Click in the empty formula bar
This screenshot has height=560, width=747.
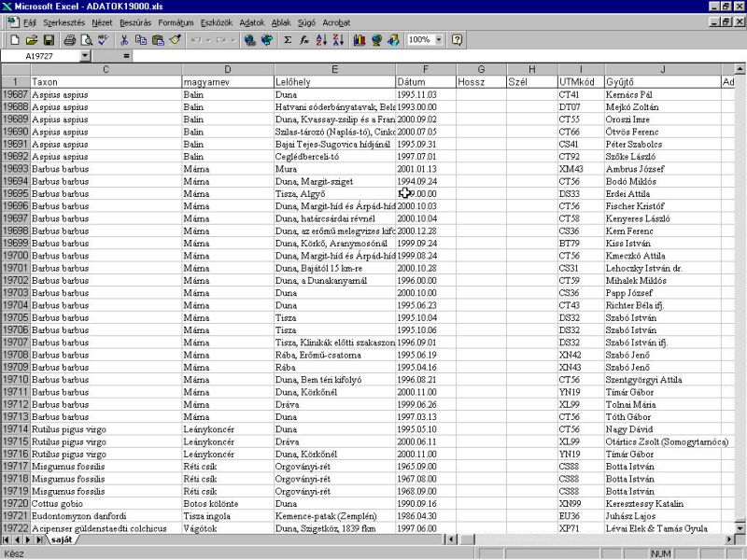tap(438, 56)
